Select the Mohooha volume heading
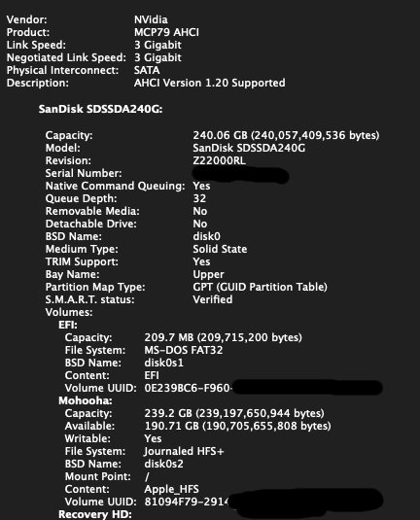The image size is (420, 520). pos(86,400)
